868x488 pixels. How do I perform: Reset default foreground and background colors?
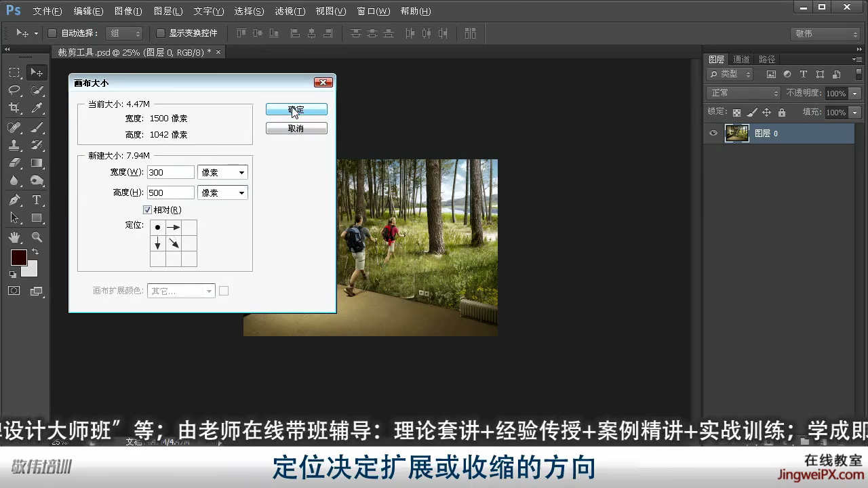pyautogui.click(x=12, y=274)
